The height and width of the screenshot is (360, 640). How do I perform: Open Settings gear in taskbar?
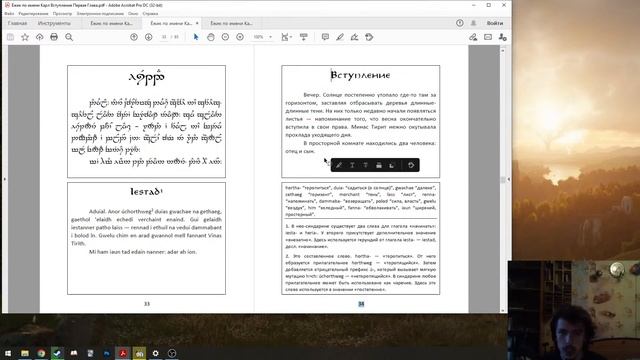(156, 353)
